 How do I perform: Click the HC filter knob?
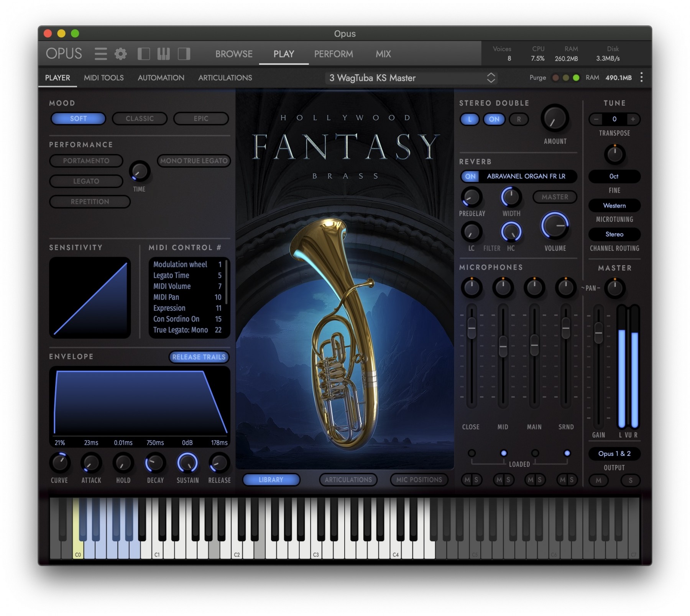pos(511,232)
